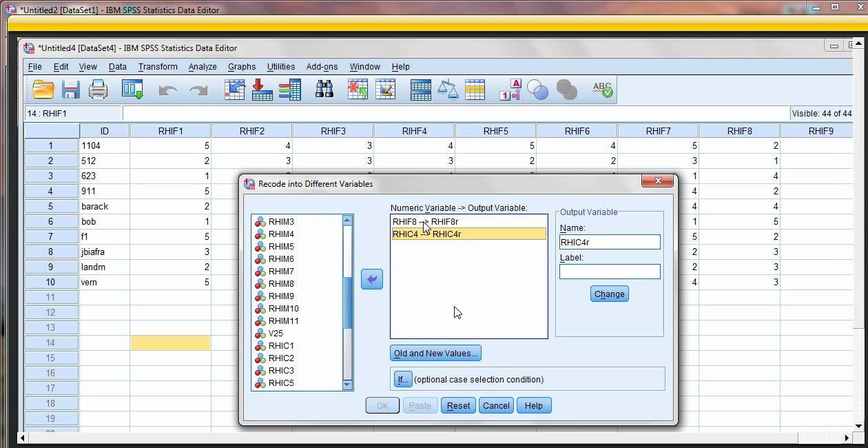Click the Undo arrow in the toolbar
868x448 pixels.
pos(168,90)
